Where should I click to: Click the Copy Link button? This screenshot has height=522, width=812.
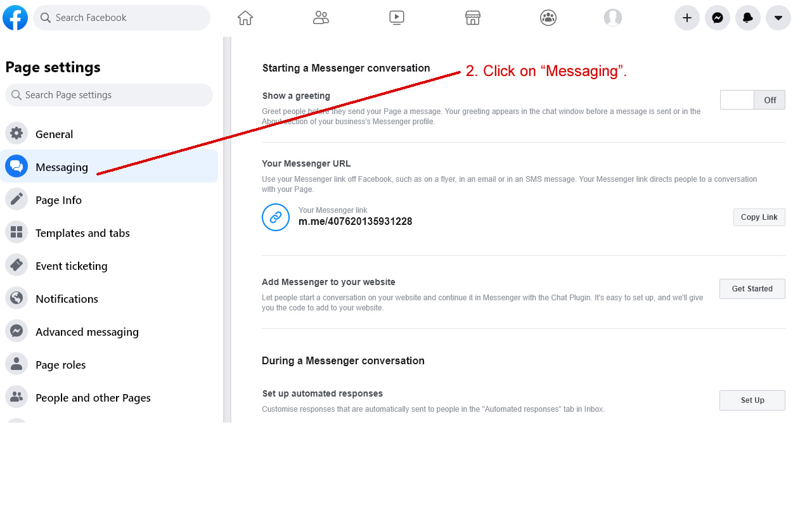pos(759,217)
